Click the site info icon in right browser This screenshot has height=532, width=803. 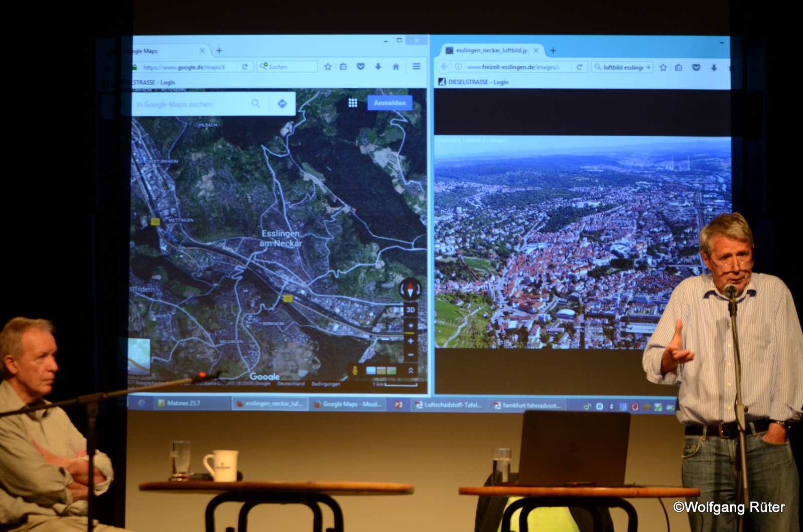pyautogui.click(x=458, y=67)
